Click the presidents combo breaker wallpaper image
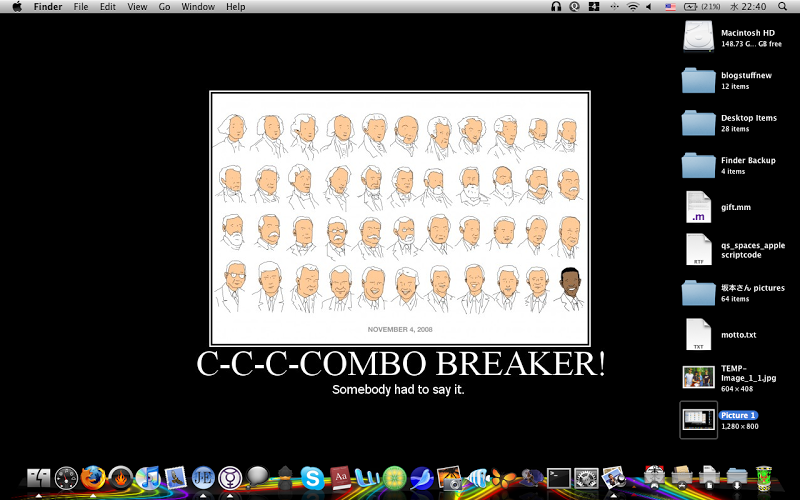The image size is (800, 500). point(400,218)
